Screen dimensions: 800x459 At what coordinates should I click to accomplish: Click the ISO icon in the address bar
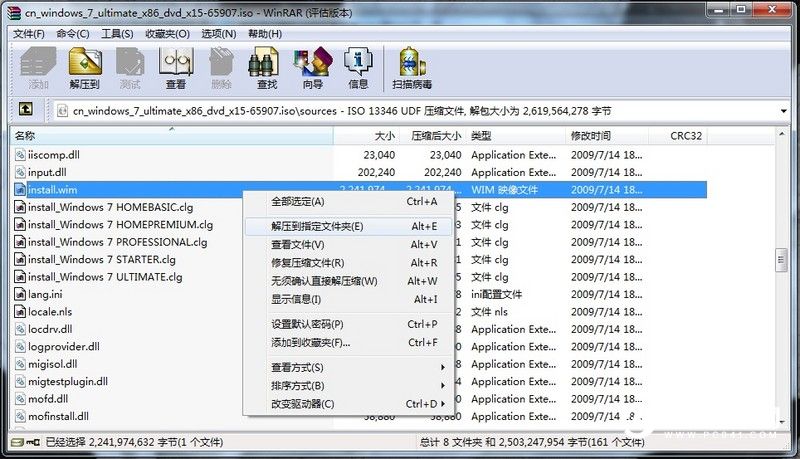pyautogui.click(x=62, y=111)
